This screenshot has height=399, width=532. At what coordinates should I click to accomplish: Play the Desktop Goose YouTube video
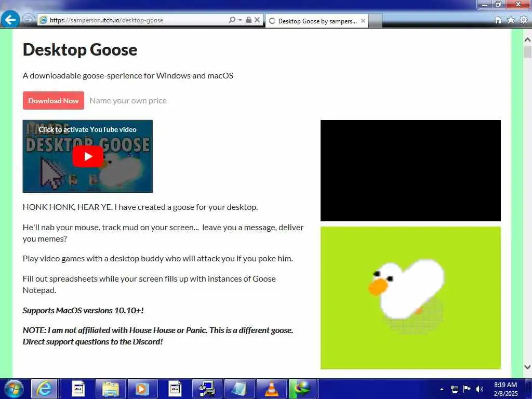(87, 156)
